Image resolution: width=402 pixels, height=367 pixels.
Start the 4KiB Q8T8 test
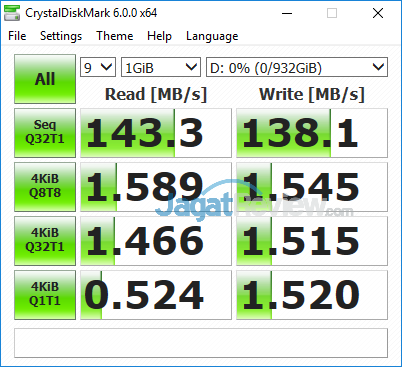point(45,187)
